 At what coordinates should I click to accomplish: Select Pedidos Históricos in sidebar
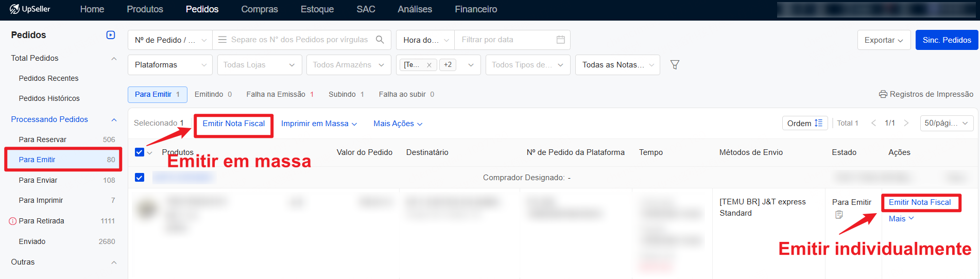click(x=49, y=98)
